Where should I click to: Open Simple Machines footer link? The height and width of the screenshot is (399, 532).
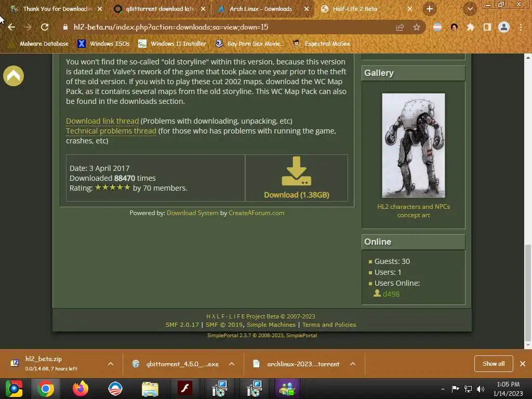[x=271, y=325]
